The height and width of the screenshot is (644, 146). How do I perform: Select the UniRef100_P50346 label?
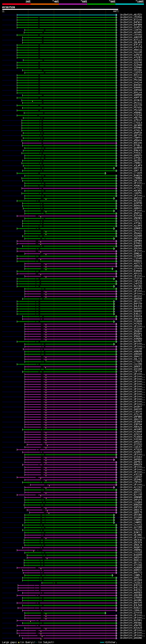(x=131, y=80)
